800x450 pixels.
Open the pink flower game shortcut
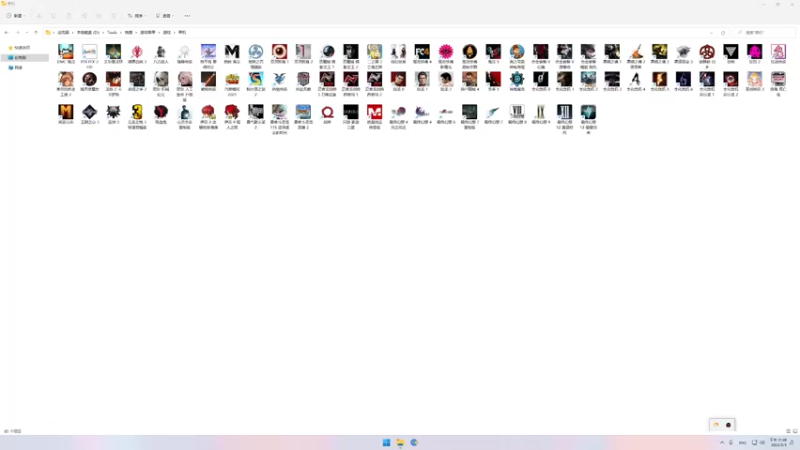pyautogui.click(x=446, y=52)
